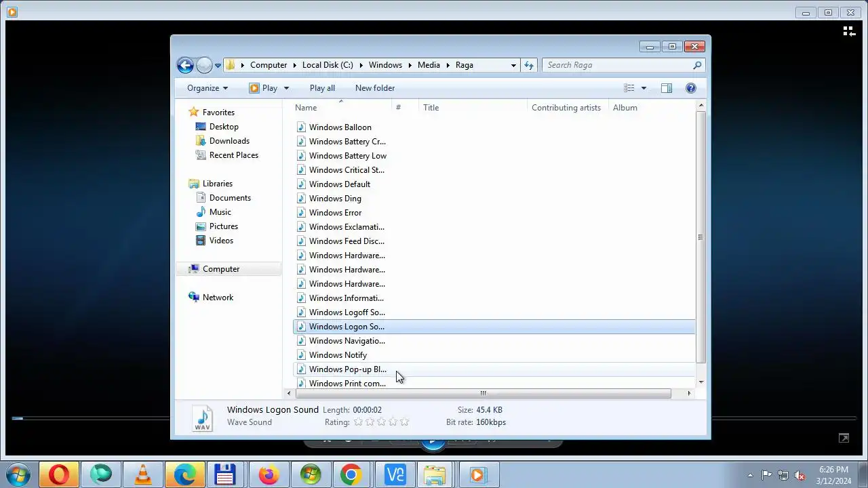The height and width of the screenshot is (488, 868).
Task: Click New folder button
Action: click(375, 88)
